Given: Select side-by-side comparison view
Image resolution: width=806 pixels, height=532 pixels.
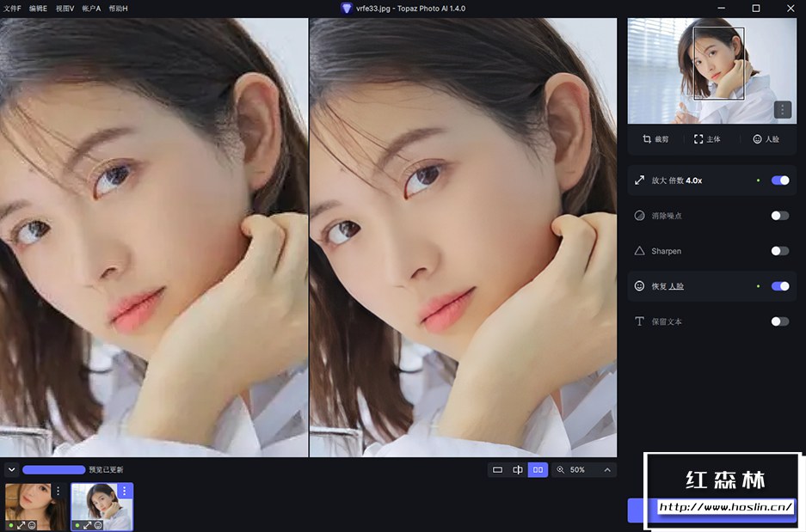Looking at the screenshot, I should 538,470.
